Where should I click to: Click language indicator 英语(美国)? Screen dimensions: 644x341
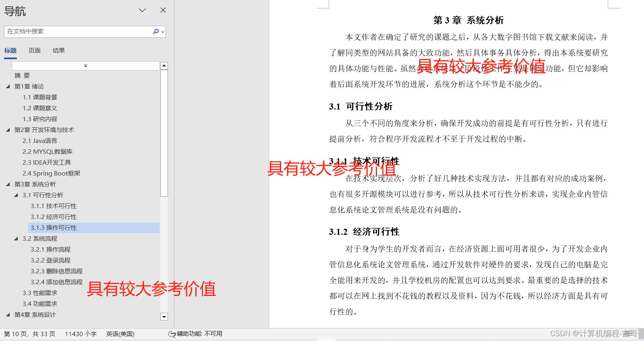[120, 334]
